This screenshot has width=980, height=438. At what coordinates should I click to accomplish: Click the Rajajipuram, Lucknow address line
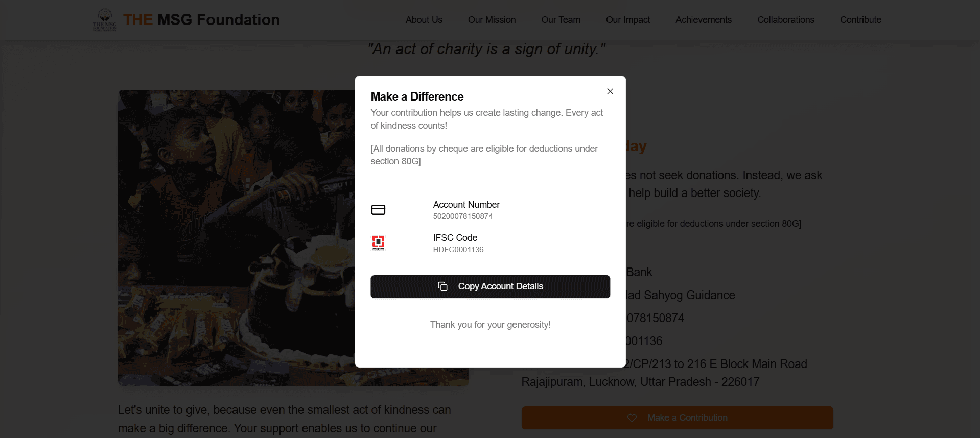pyautogui.click(x=640, y=382)
